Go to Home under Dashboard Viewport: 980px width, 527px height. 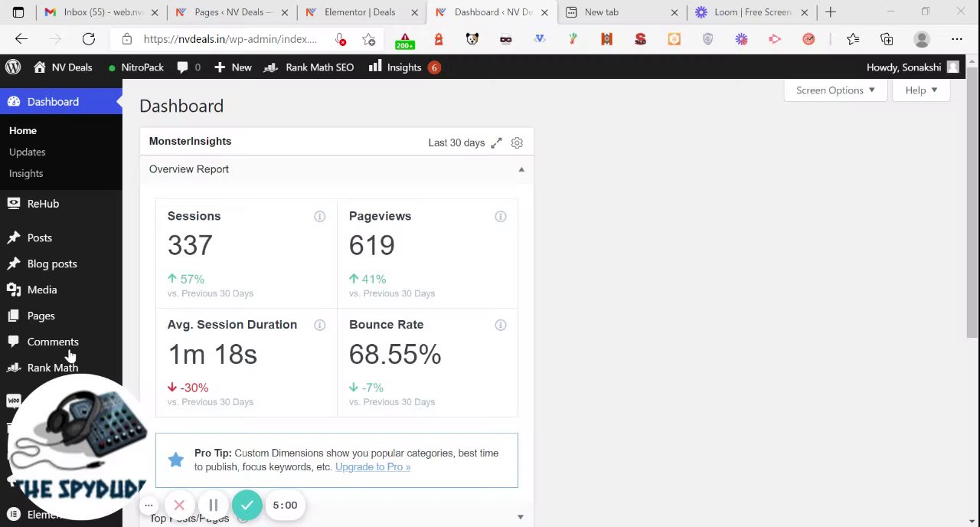point(23,130)
